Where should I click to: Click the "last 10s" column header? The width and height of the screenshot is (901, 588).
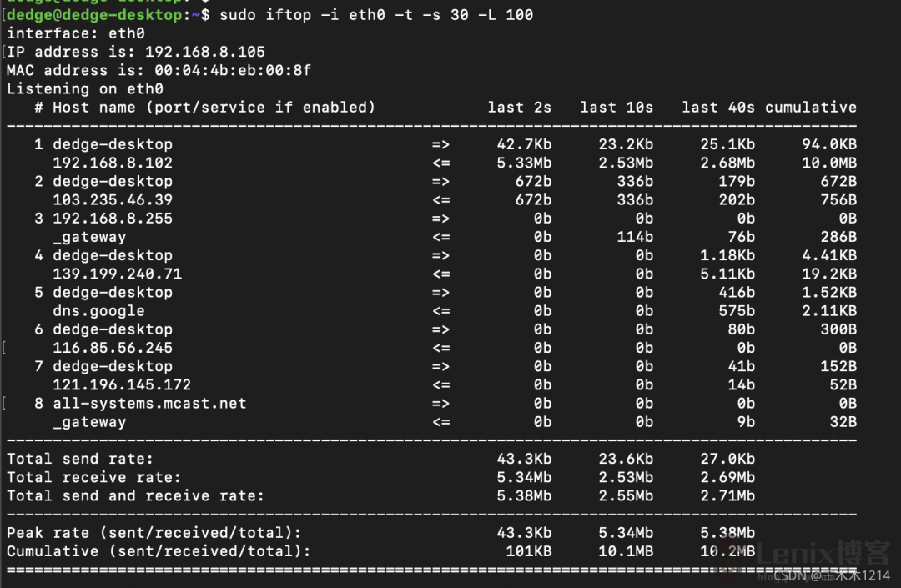pyautogui.click(x=617, y=107)
